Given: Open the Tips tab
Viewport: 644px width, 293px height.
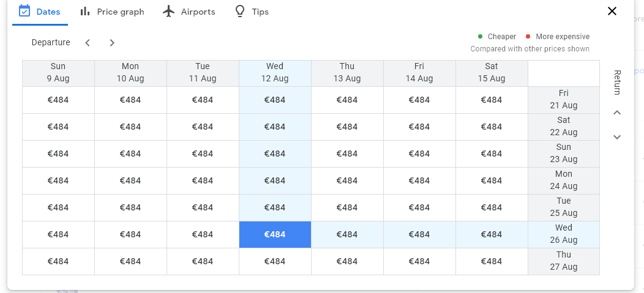Looking at the screenshot, I should [260, 12].
